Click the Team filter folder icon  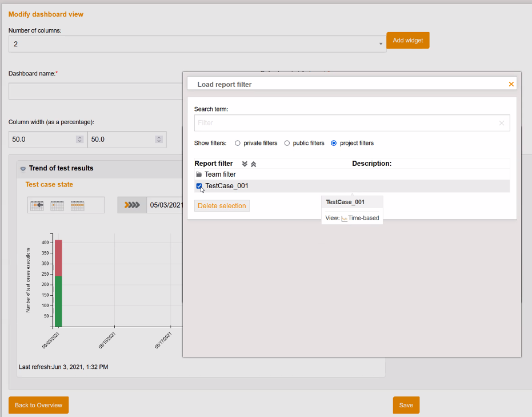tap(199, 174)
